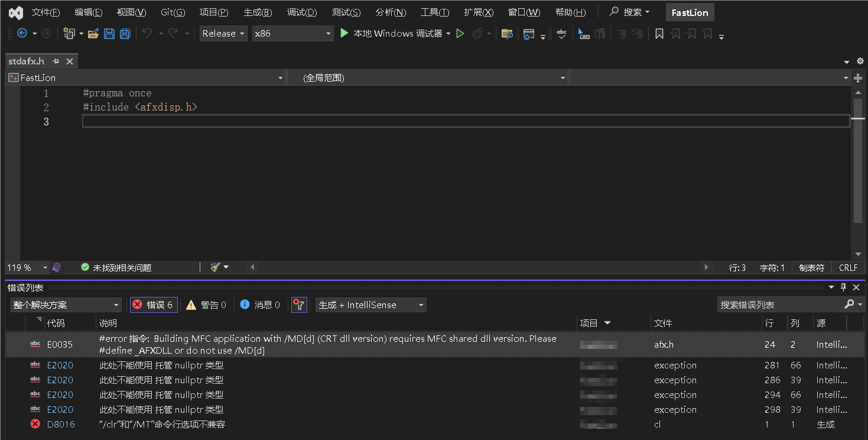Open the 生成(B) menu
Image resolution: width=868 pixels, height=440 pixels.
pos(258,12)
